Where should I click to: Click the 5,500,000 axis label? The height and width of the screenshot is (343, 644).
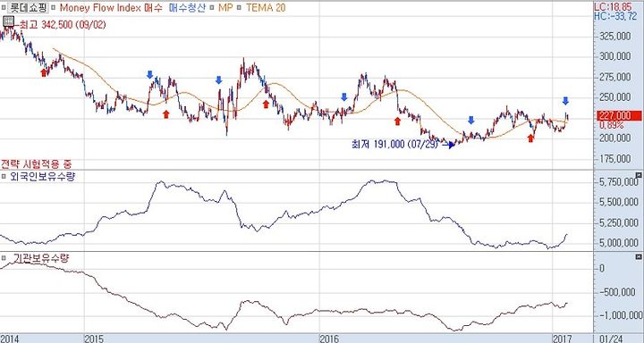click(x=618, y=202)
